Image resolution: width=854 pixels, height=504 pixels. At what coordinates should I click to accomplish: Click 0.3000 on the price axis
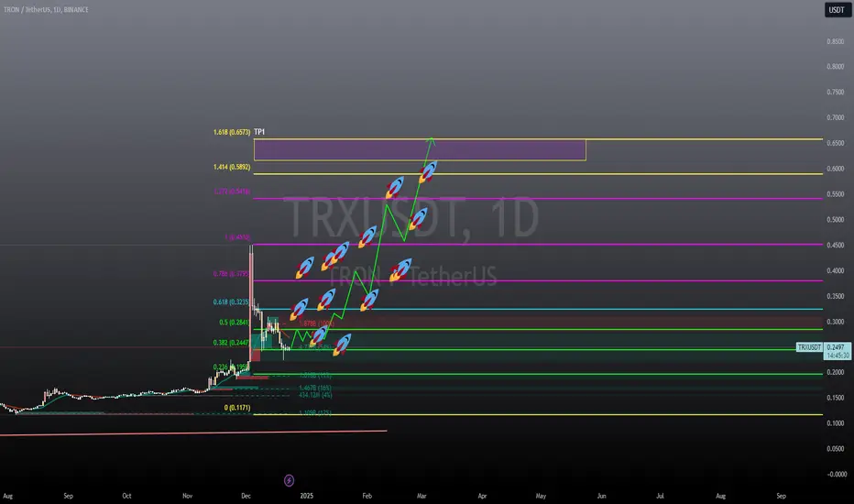(x=835, y=322)
